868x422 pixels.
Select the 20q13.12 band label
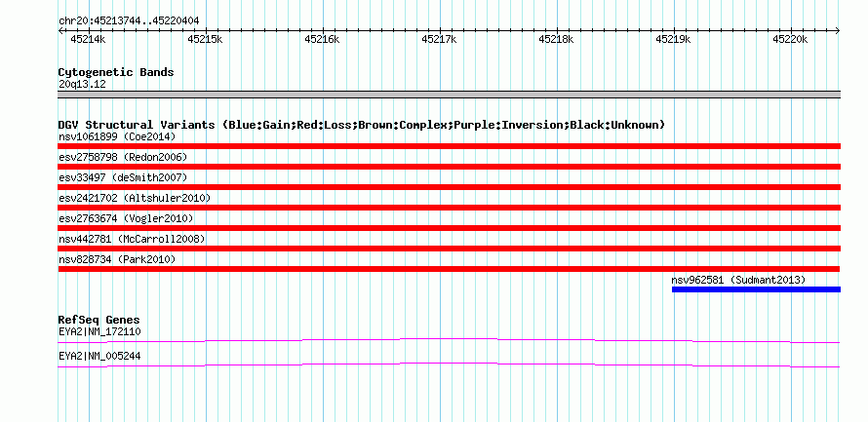(x=82, y=85)
